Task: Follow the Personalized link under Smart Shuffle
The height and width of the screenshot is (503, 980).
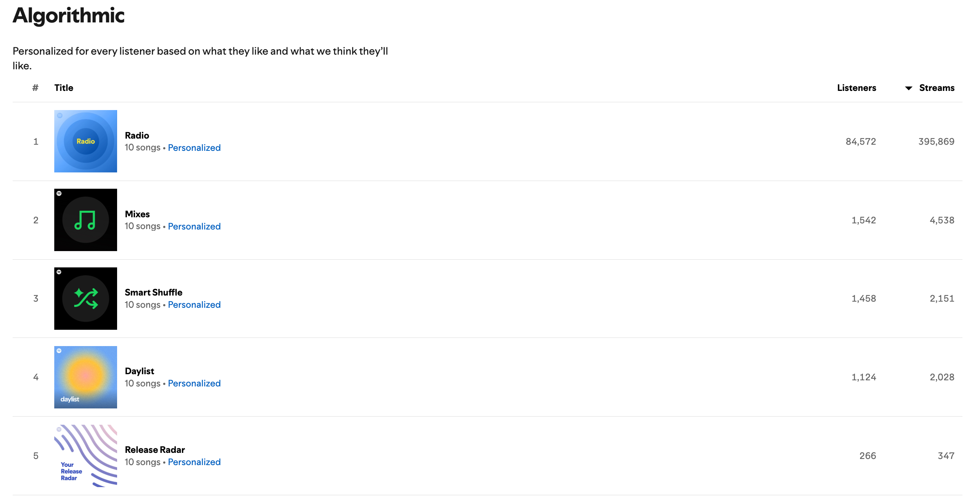Action: click(x=194, y=304)
